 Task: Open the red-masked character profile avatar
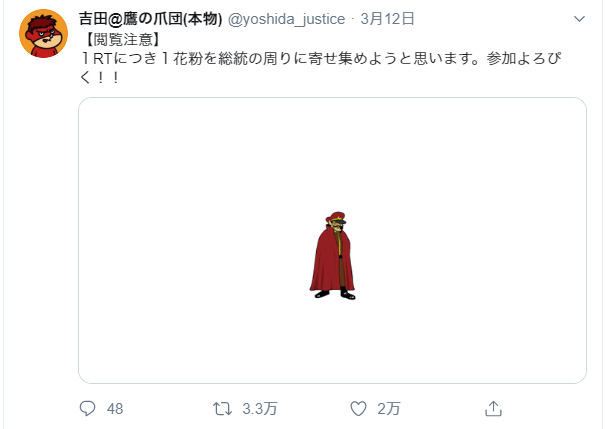point(43,34)
